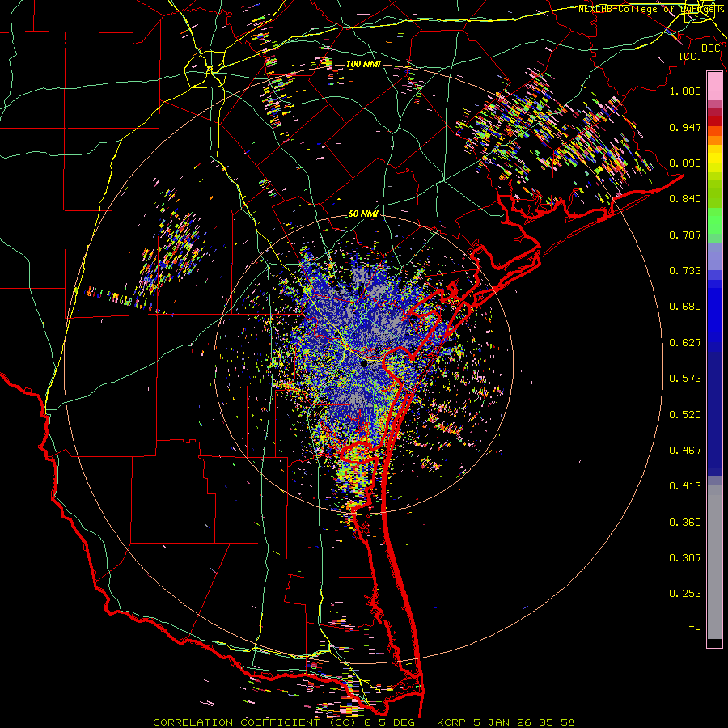Click the 0.787 legend value
728x728 pixels.
coord(685,235)
